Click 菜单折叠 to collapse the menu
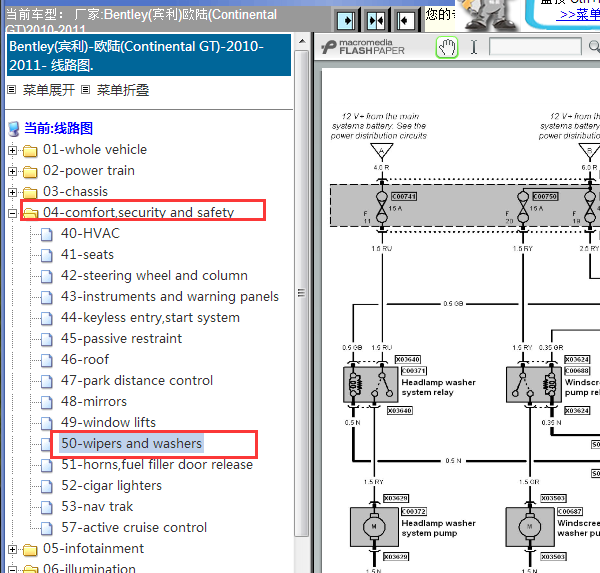 pos(122,90)
